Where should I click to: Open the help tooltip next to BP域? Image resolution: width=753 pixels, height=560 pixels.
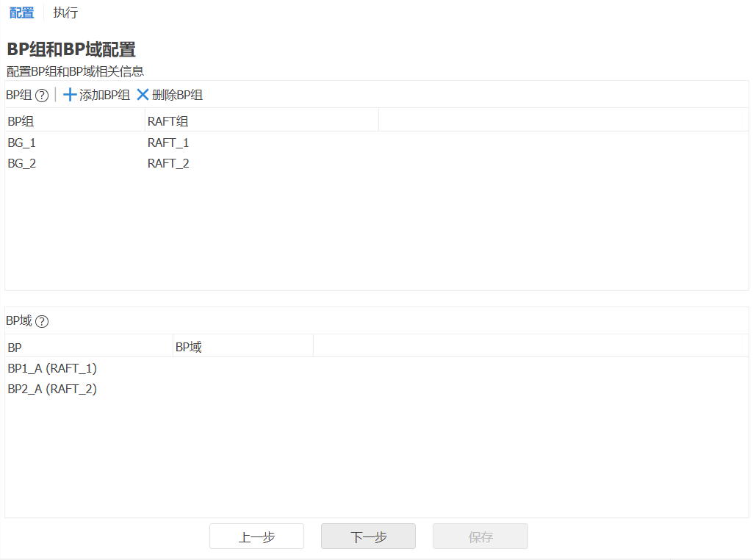pos(42,321)
